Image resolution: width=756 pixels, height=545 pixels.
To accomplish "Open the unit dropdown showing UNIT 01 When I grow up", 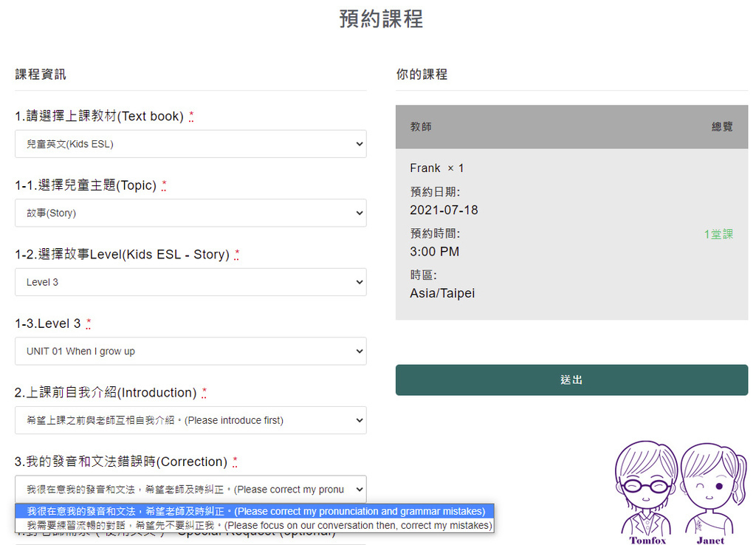I will click(x=190, y=351).
